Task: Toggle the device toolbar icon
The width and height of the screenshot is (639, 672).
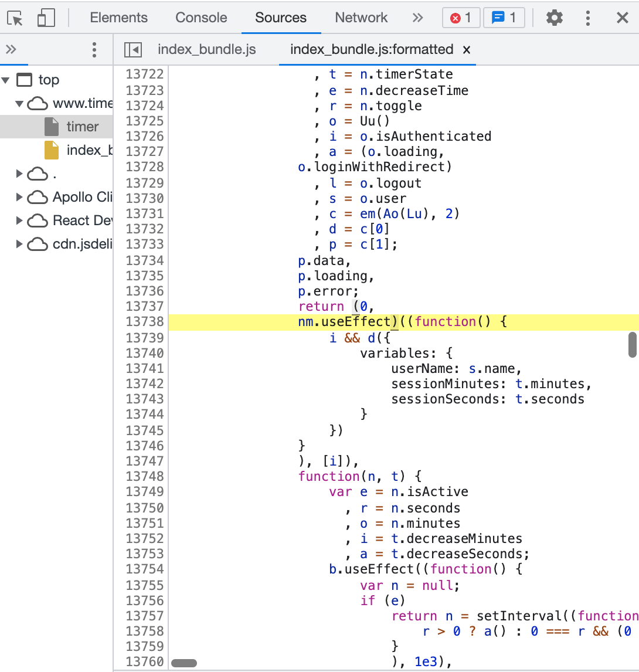Action: (x=46, y=18)
